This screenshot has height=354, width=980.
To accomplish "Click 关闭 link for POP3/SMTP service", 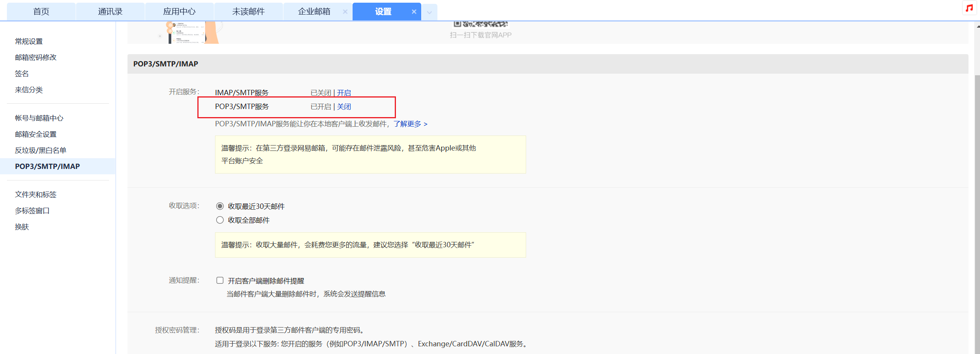I will point(344,106).
